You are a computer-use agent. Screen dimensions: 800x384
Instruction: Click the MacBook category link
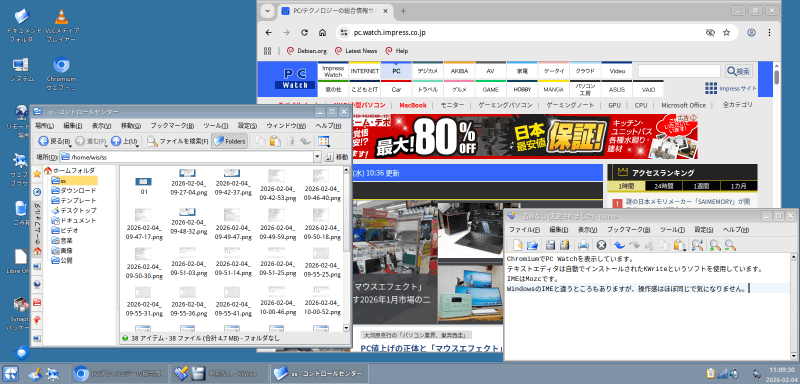pyautogui.click(x=413, y=105)
